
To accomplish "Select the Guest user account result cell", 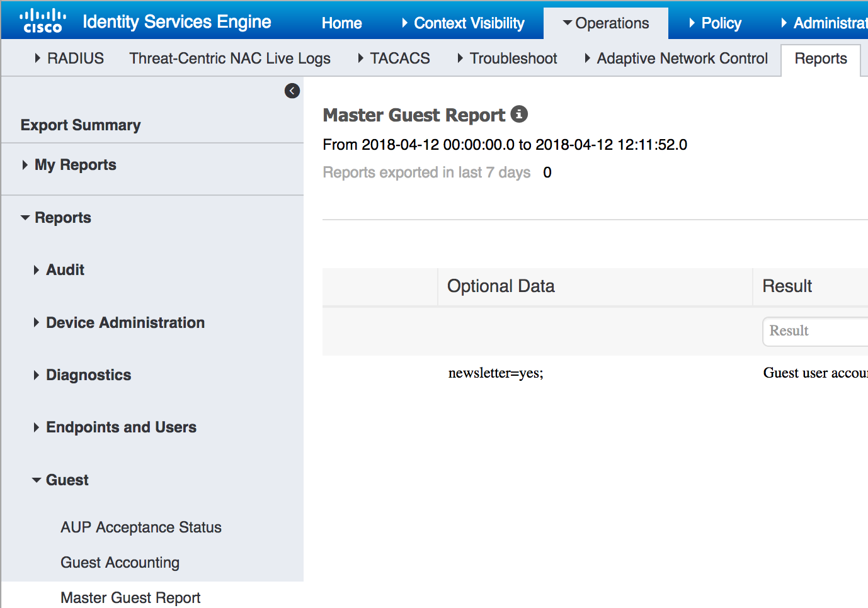I will tap(816, 373).
